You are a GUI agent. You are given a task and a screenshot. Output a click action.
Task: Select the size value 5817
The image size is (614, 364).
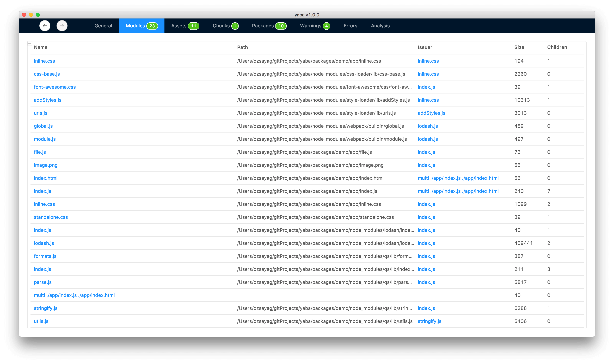point(520,282)
